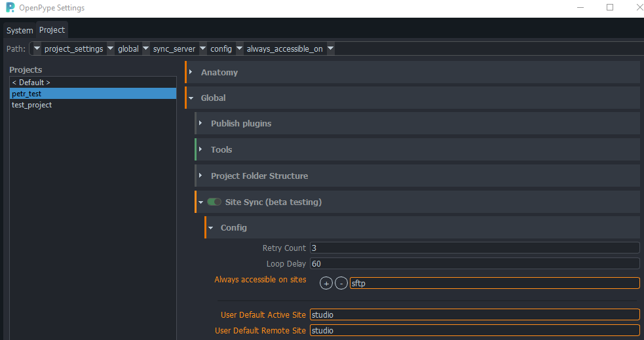Open dropdown arrow after project_settings path segment
The image size is (644, 340).
(x=110, y=48)
